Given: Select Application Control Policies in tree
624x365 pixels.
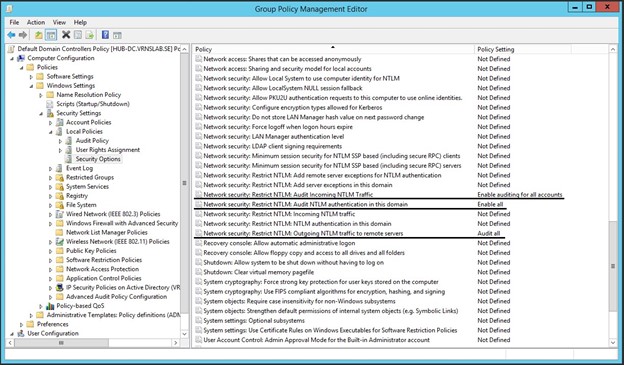Looking at the screenshot, I should point(103,278).
